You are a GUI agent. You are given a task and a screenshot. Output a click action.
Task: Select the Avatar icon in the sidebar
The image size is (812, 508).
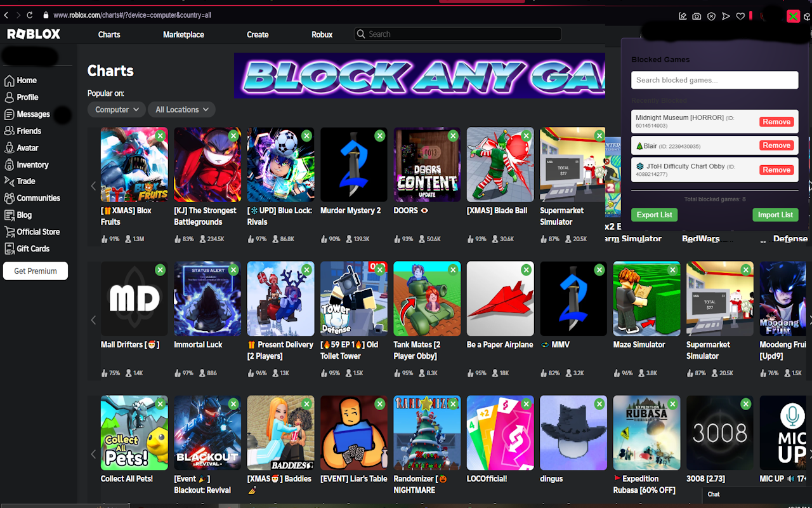coord(9,147)
